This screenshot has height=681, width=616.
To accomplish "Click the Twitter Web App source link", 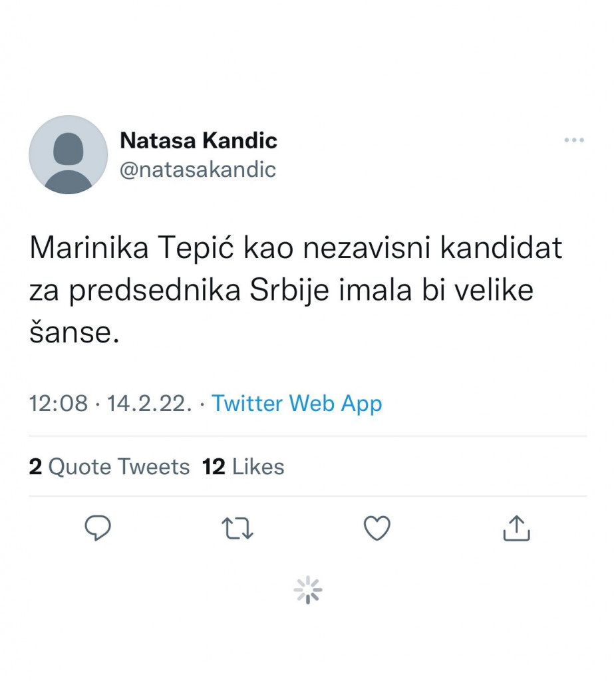I will tap(296, 403).
